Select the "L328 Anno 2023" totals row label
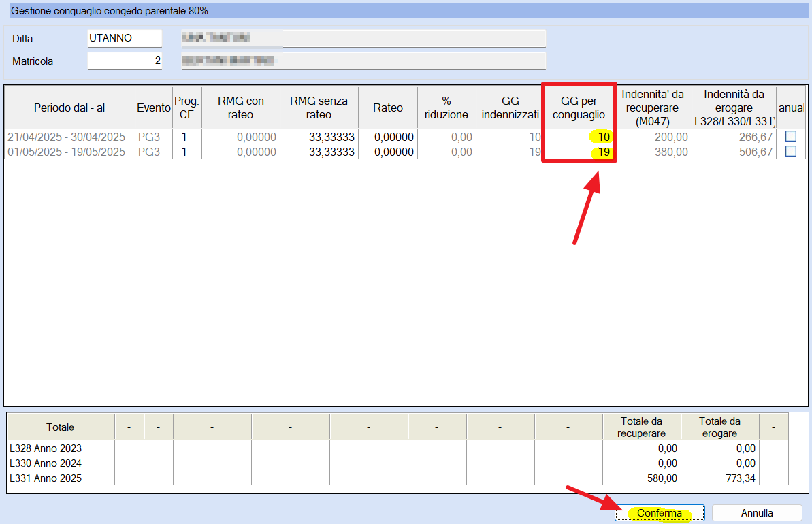The image size is (812, 524). (x=61, y=448)
